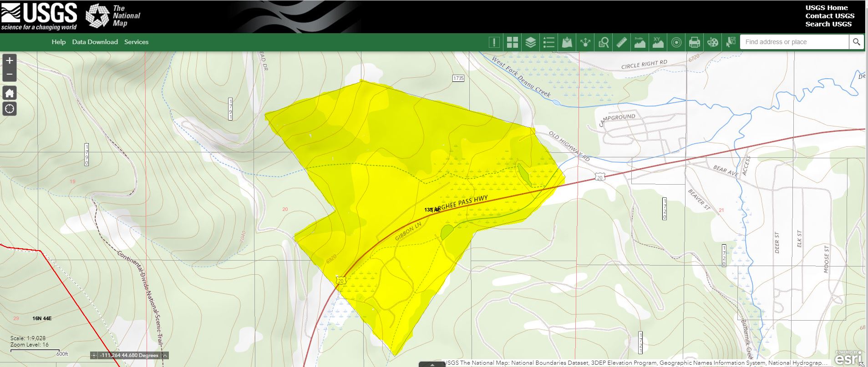Click the arrows-from-a-point toolbar icon
Screen dimensions: 868x367
click(x=585, y=42)
